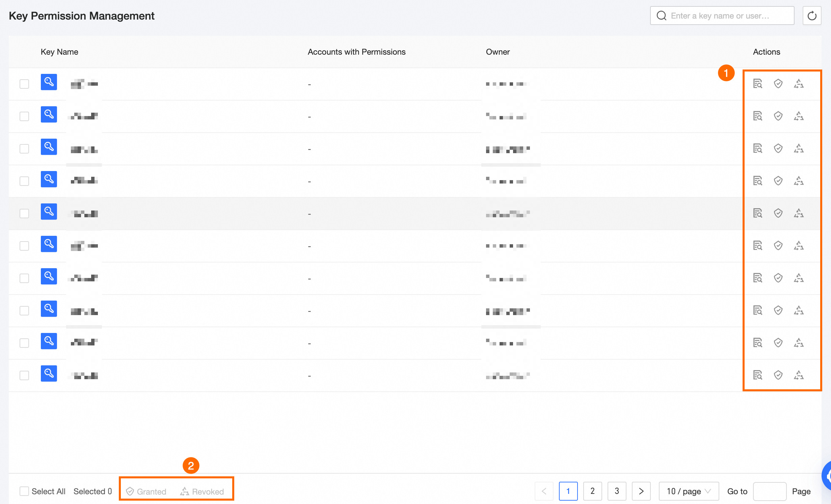Click the search magnifier icon in search field
Viewport: 831px width, 504px height.
pos(662,16)
